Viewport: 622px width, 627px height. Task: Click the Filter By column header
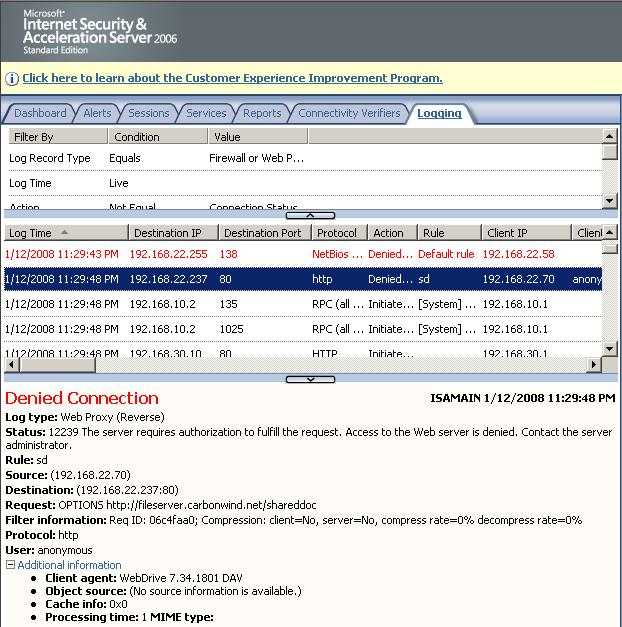point(58,137)
